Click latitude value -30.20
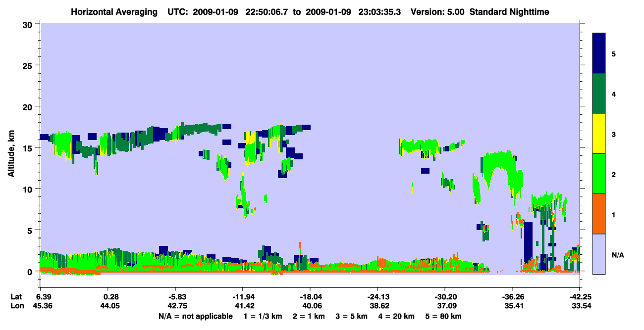The width and height of the screenshot is (644, 330). click(x=445, y=297)
